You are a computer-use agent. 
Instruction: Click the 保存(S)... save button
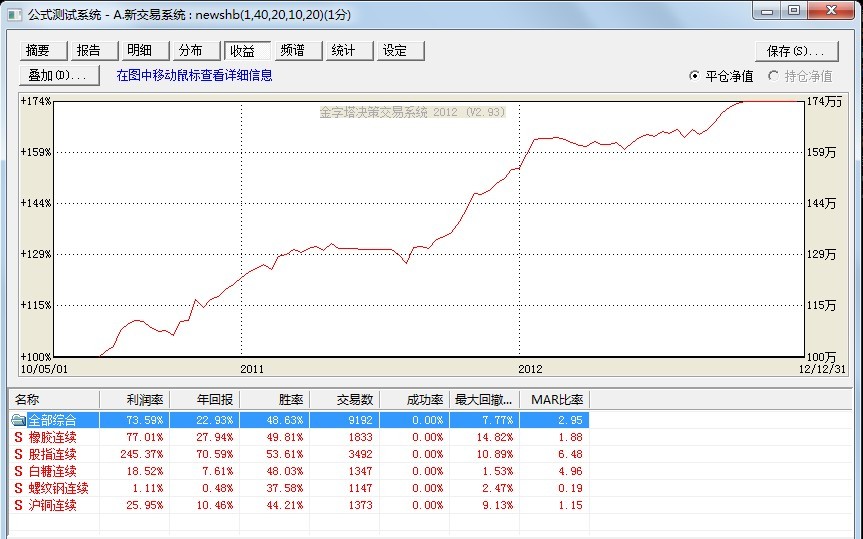point(796,51)
